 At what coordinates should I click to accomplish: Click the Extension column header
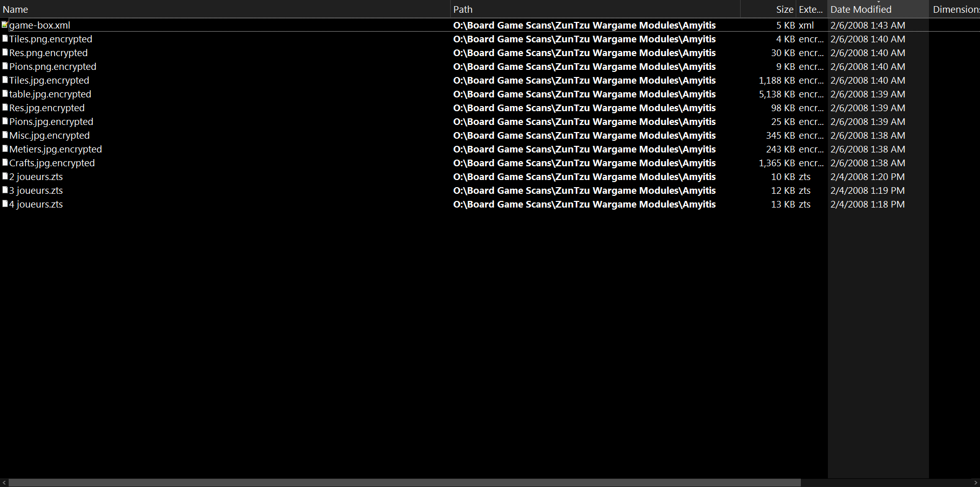tap(812, 9)
